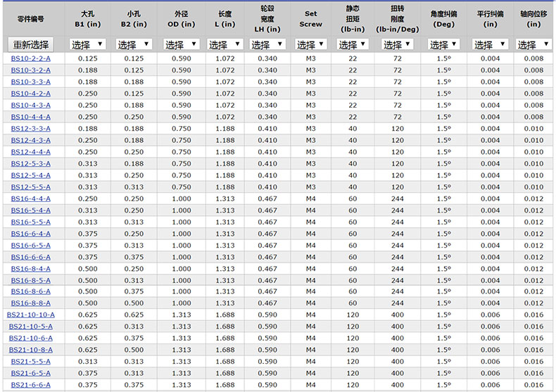This screenshot has width=556, height=392.
Task: Click part link BS16-4-4-A
Action: 30,198
